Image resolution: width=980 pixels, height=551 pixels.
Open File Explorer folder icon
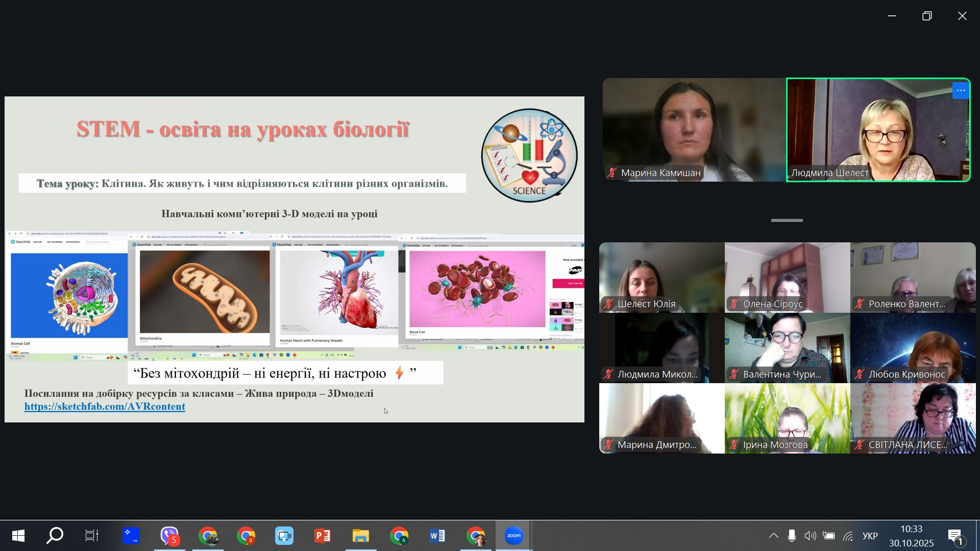click(x=360, y=536)
